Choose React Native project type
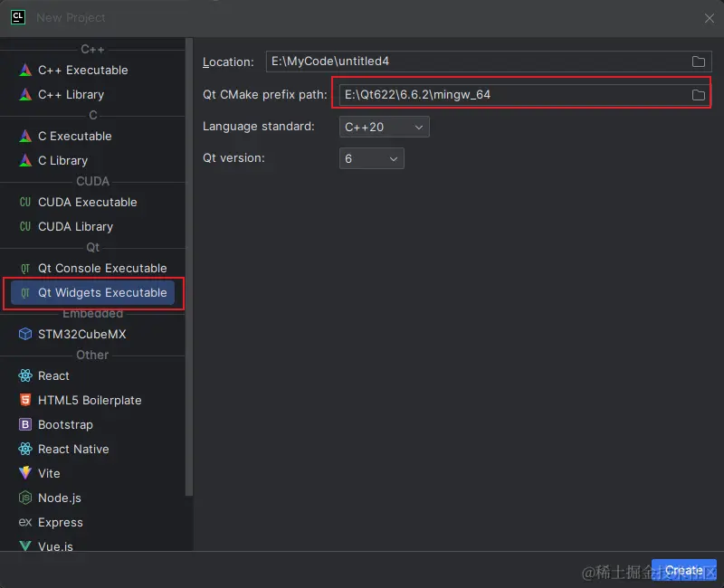 (93, 449)
